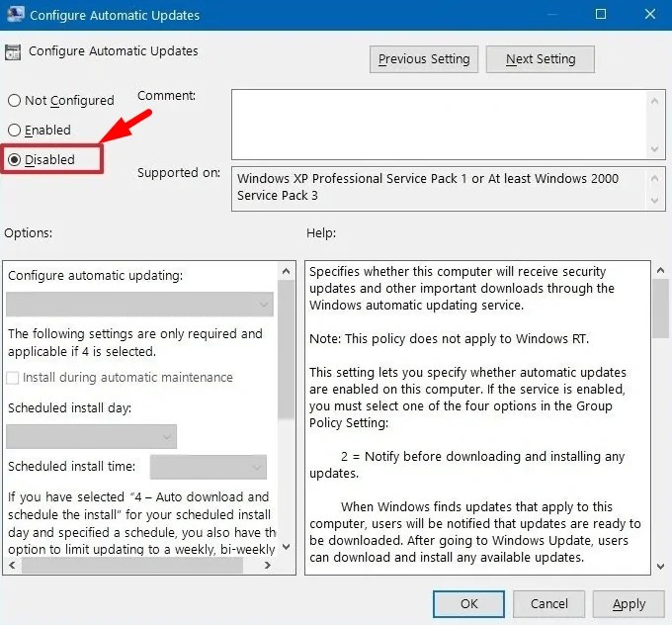Click the policy icon beside Configure Automatic Updates heading
The width and height of the screenshot is (672, 625).
pos(13,52)
